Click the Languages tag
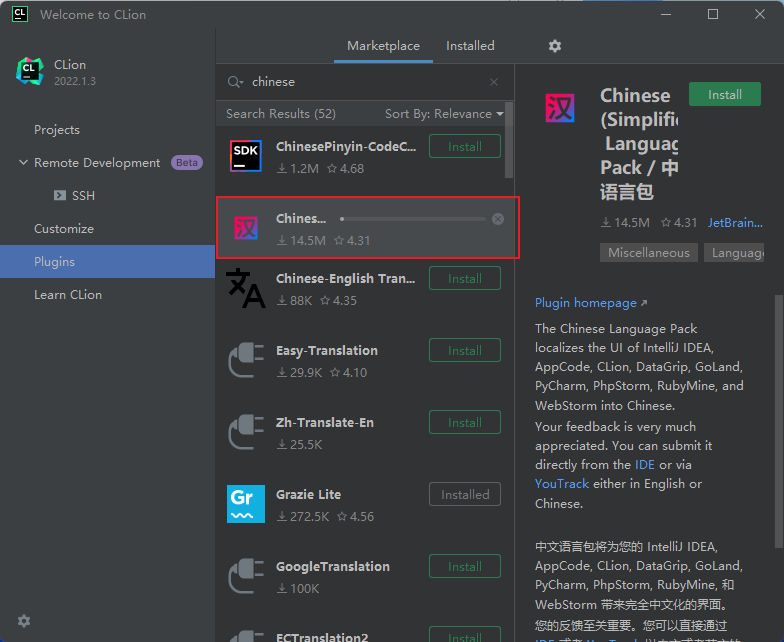 pyautogui.click(x=734, y=253)
